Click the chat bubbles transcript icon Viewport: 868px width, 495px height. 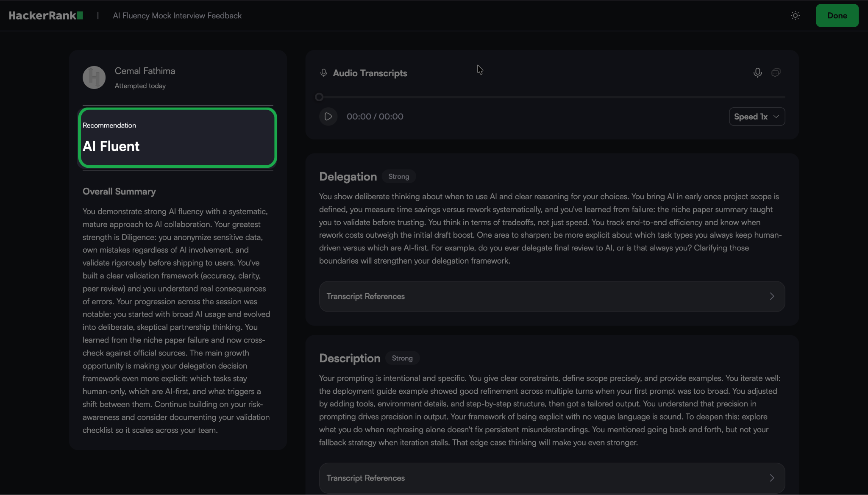tap(776, 73)
